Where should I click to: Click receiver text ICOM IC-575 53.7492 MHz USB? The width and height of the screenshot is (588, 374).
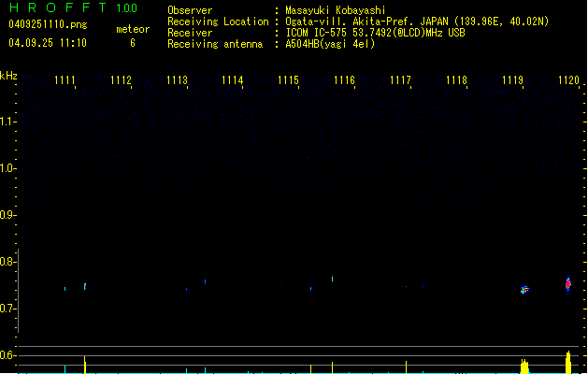click(x=376, y=33)
